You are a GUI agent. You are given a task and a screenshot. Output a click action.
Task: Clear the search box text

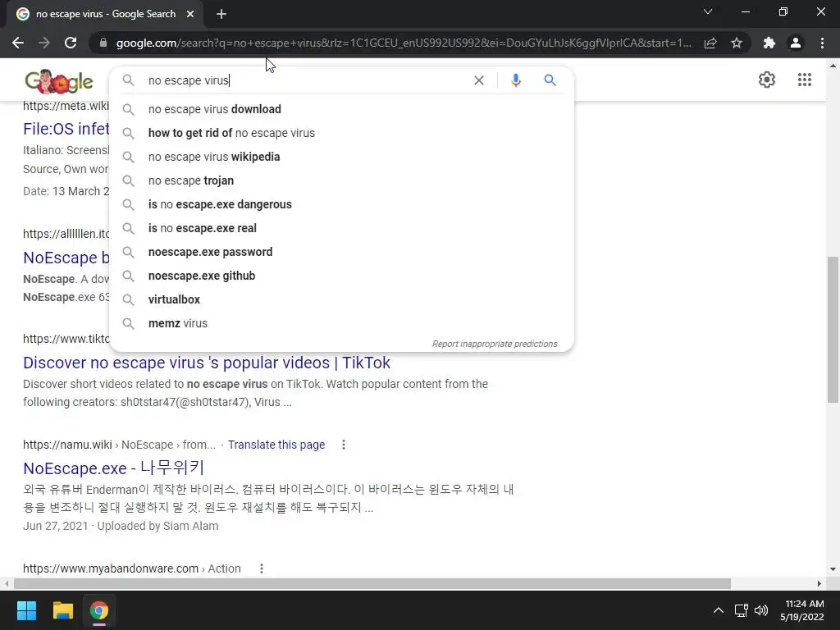pyautogui.click(x=479, y=80)
